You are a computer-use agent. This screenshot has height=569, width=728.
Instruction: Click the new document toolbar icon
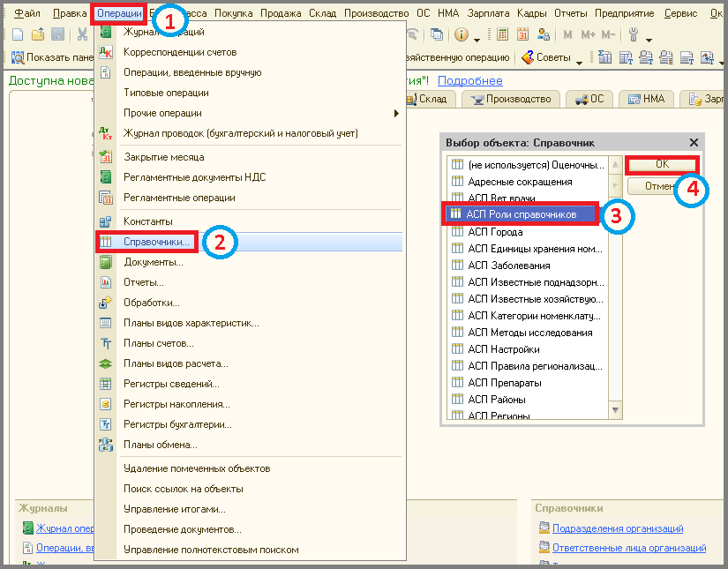(18, 34)
